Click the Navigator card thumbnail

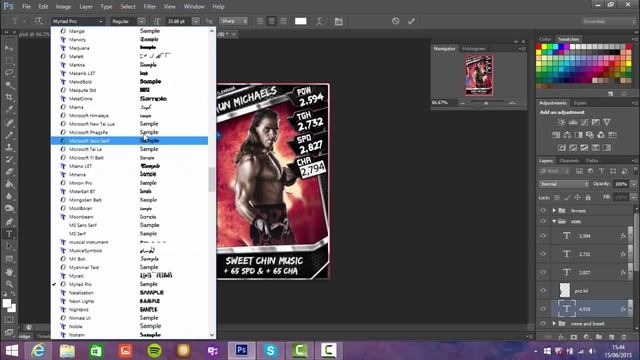point(479,75)
